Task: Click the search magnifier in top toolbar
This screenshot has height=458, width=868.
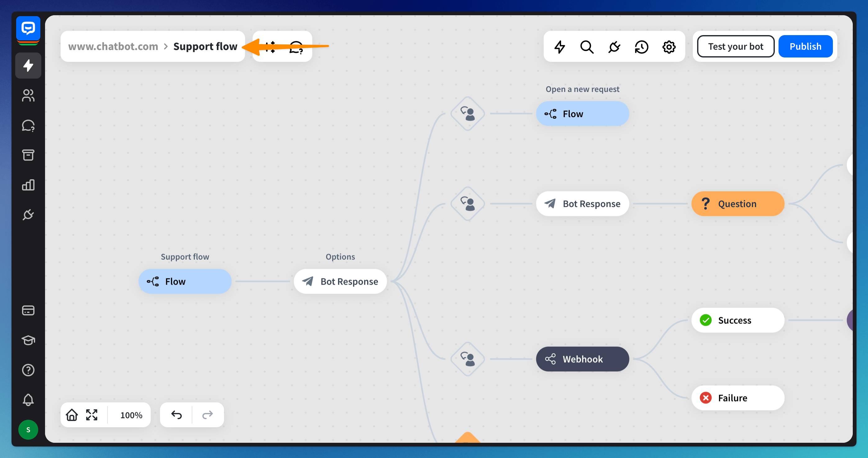Action: pos(587,47)
